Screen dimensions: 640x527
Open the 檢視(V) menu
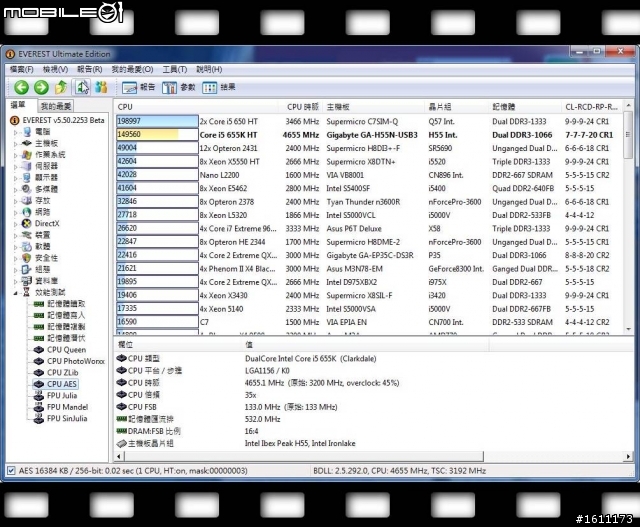click(x=55, y=69)
